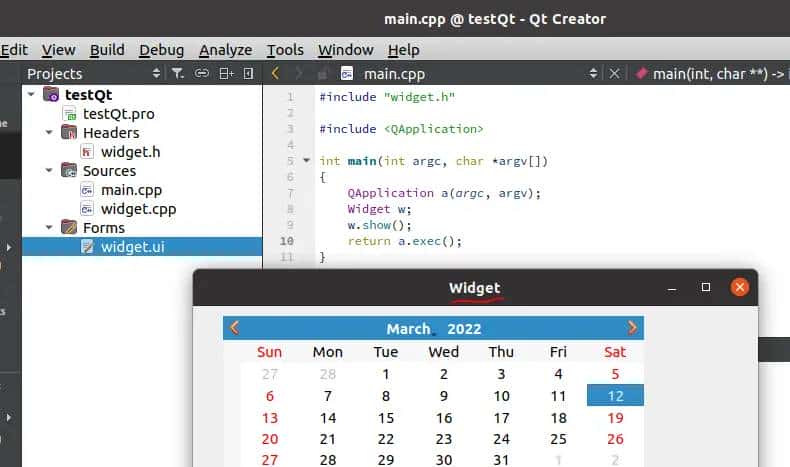Click the widget.ui form file icon
This screenshot has width=790, height=467.
pos(87,247)
